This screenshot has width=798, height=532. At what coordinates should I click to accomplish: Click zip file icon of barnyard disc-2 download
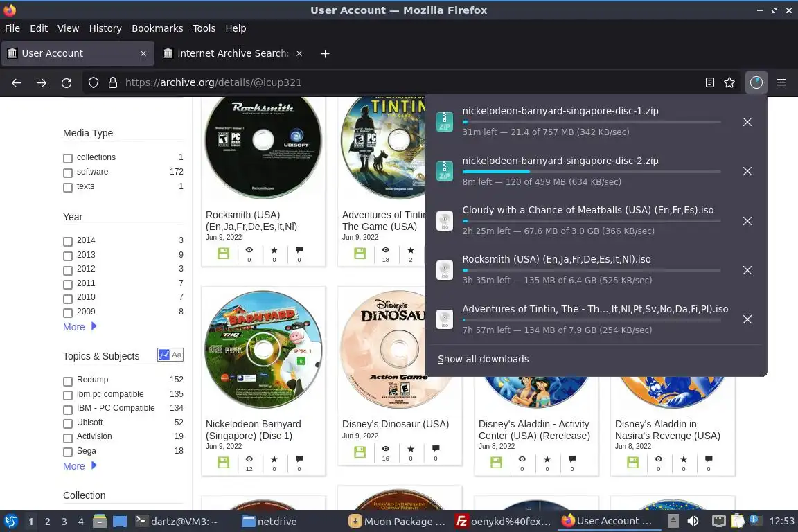(445, 171)
